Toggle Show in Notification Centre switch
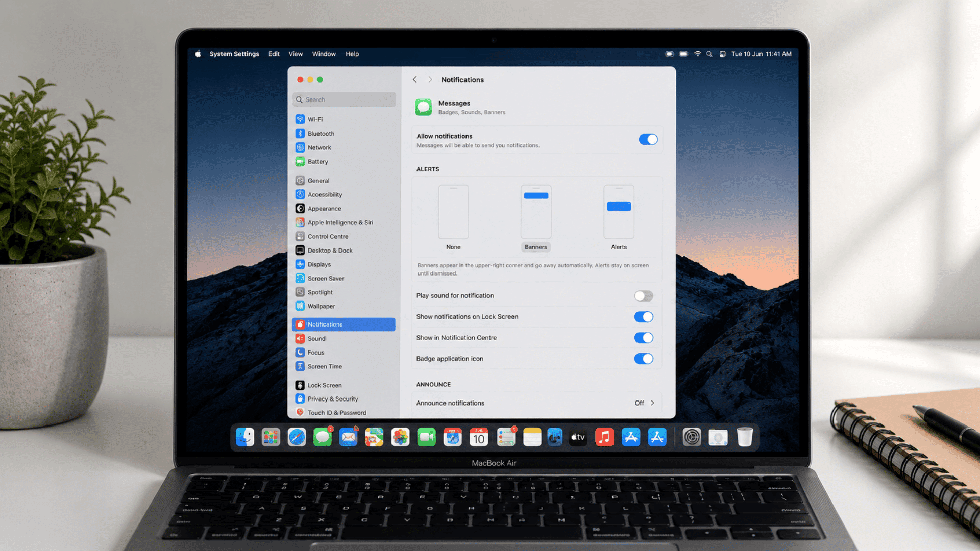Screen dimensions: 980x551 [644, 338]
